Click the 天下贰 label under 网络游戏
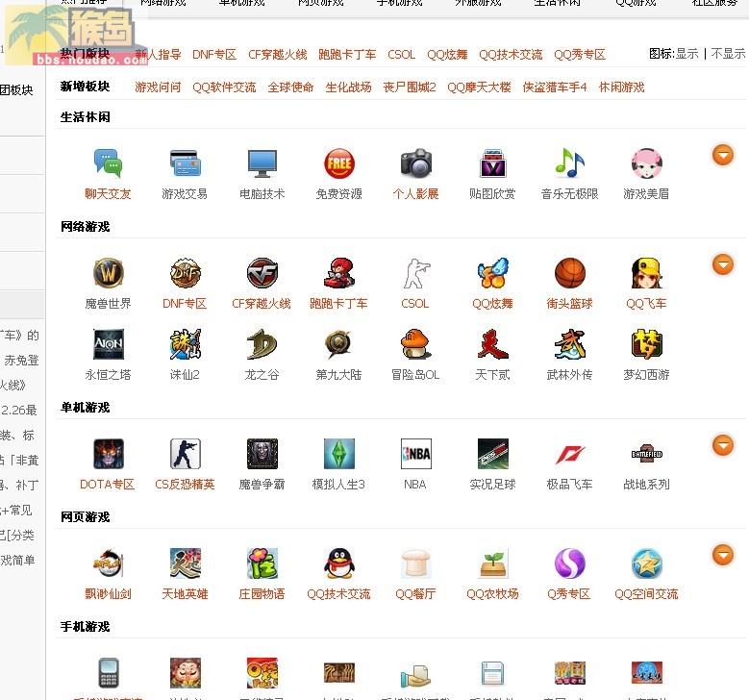Screen dimensions: 749x700 (492, 375)
